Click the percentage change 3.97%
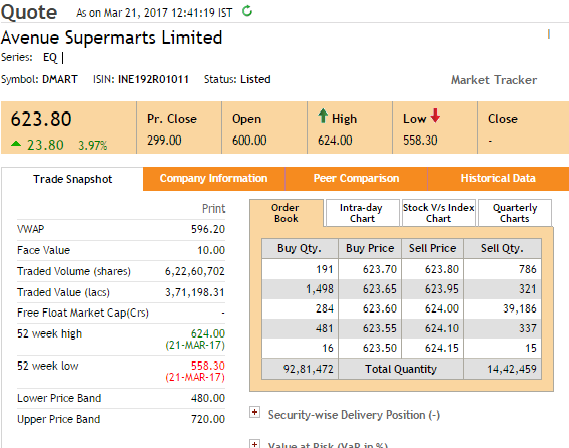 click(x=93, y=145)
